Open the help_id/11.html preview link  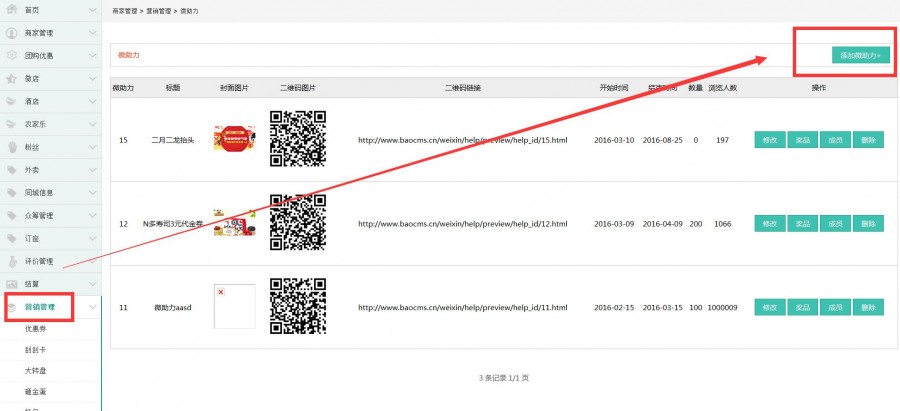[463, 307]
